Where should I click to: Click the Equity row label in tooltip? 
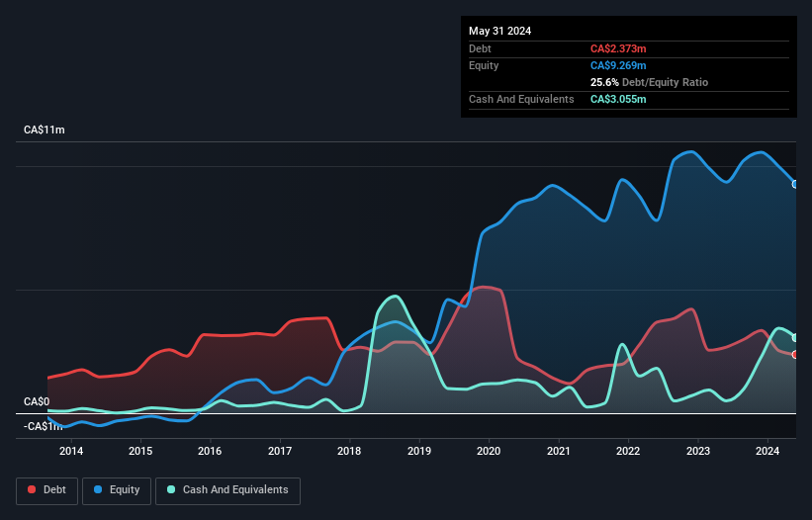(x=484, y=65)
